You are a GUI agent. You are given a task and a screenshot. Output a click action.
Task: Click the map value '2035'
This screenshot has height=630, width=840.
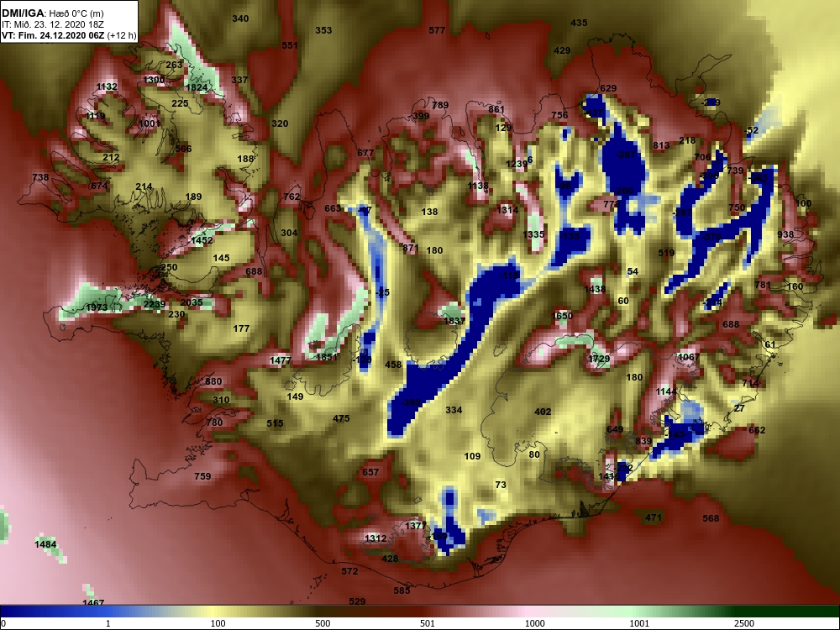click(192, 302)
